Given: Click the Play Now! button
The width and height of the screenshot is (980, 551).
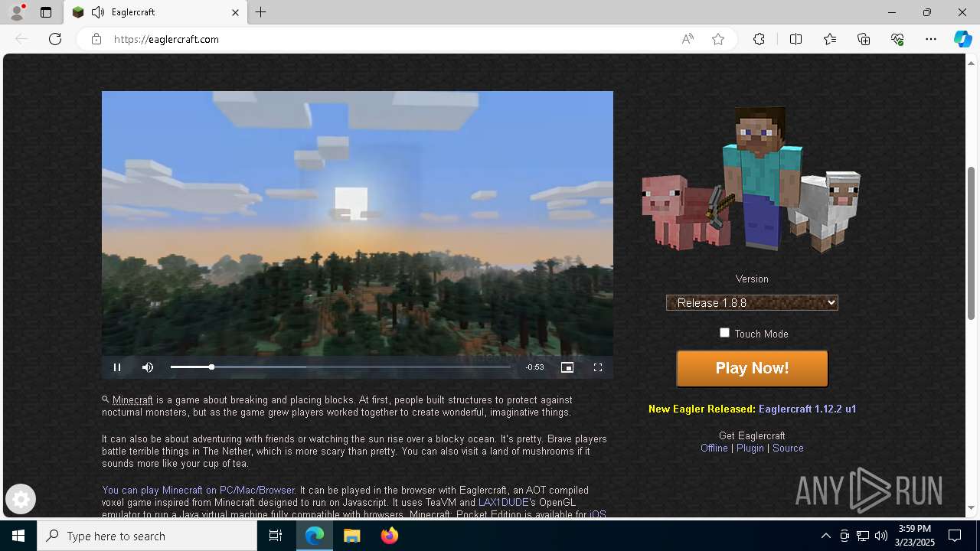Looking at the screenshot, I should click(752, 369).
